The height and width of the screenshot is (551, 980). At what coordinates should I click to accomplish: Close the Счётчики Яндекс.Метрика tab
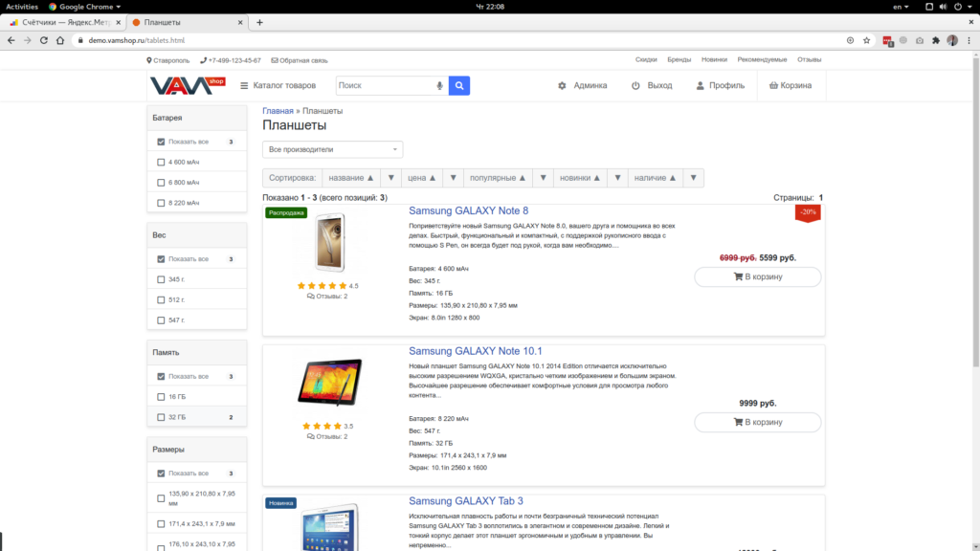click(x=118, y=23)
